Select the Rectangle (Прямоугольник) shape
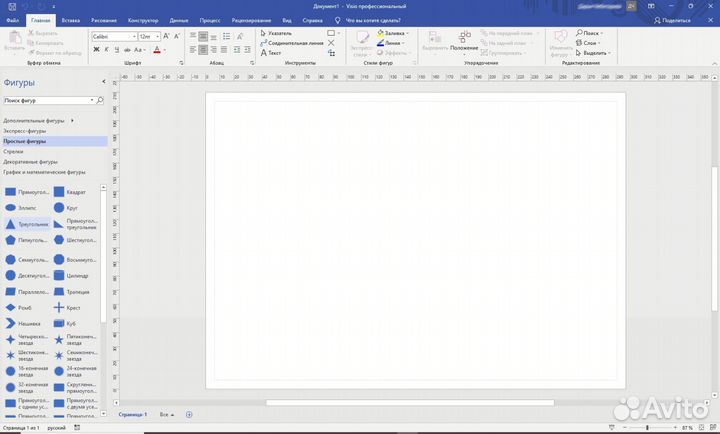Image resolution: width=720 pixels, height=434 pixels. click(27, 192)
